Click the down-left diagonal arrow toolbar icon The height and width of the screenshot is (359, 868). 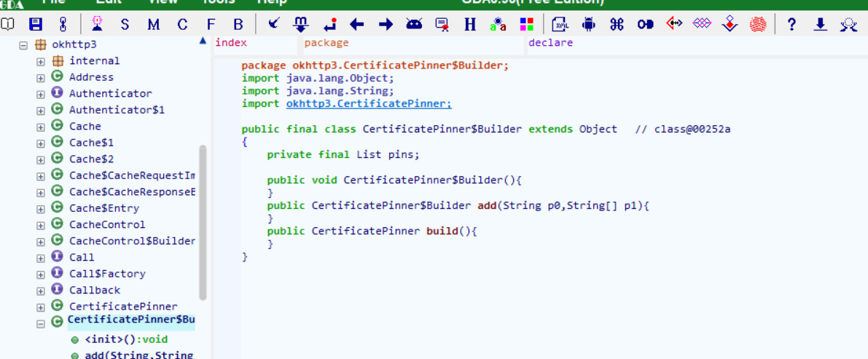[x=273, y=23]
